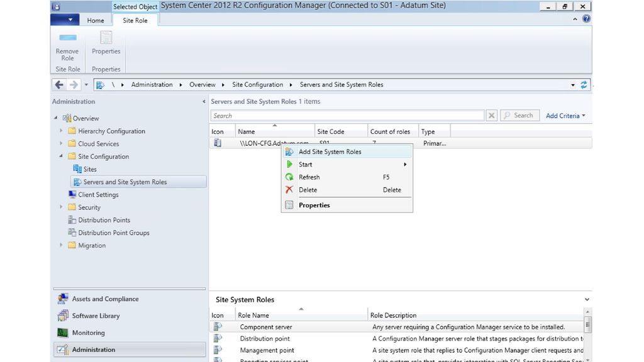Click the LON-CFG server row icon
The image size is (644, 362).
[x=218, y=143]
